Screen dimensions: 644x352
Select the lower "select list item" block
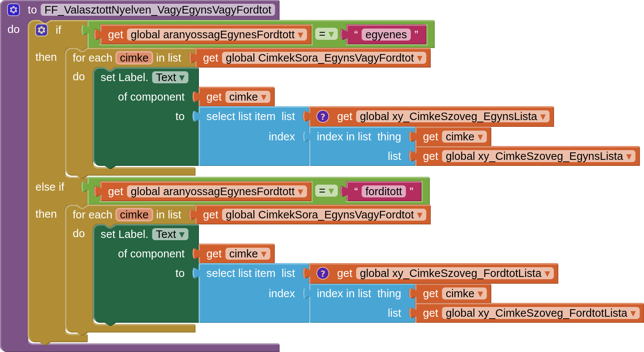[x=240, y=274]
